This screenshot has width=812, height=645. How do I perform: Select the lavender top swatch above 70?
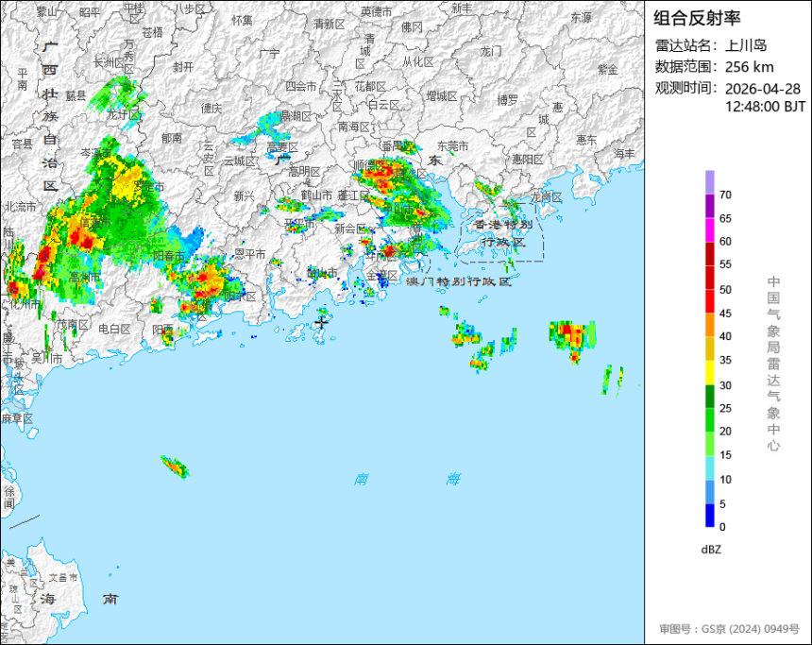tap(709, 182)
